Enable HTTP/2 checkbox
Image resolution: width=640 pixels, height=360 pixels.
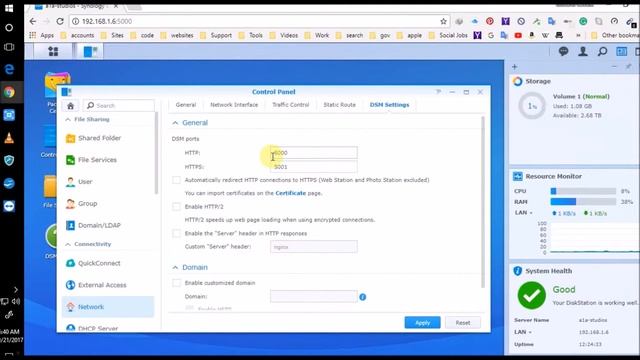[176, 207]
